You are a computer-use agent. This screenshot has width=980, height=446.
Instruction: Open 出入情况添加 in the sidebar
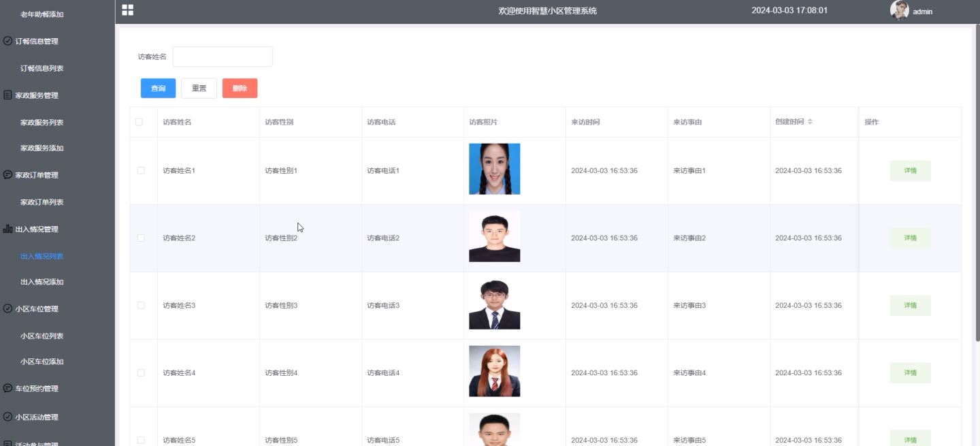click(42, 282)
